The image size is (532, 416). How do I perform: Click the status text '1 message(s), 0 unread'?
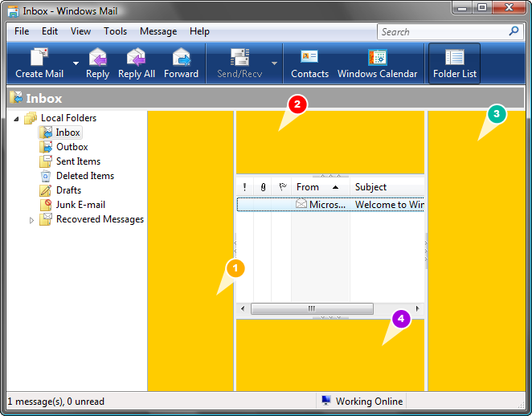click(x=55, y=402)
